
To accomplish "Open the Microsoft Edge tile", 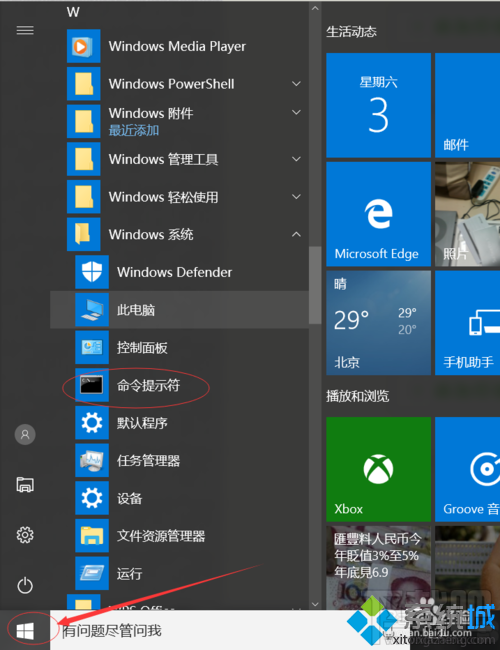I will pyautogui.click(x=379, y=214).
